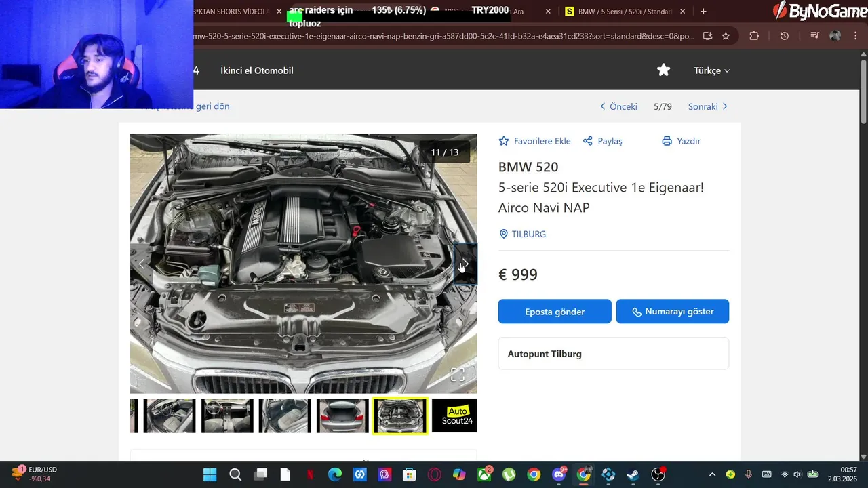
Task: Show the previous car photo
Action: pos(142,264)
